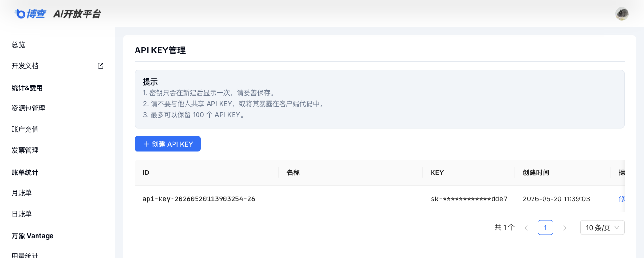644x258 pixels.
Task: Click the previous page arrow in pagination
Action: coord(526,228)
